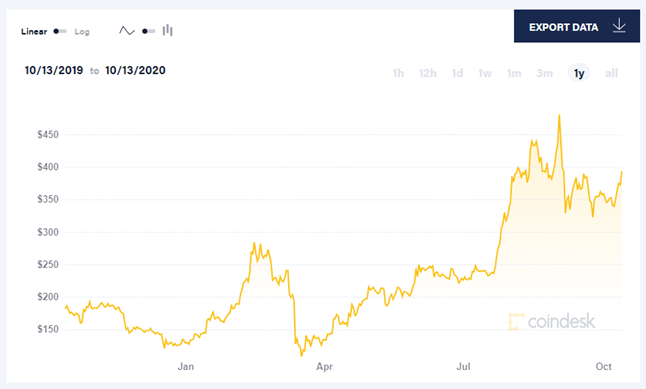Select the 1y time range
Screen dimensions: 646x389
tap(579, 73)
